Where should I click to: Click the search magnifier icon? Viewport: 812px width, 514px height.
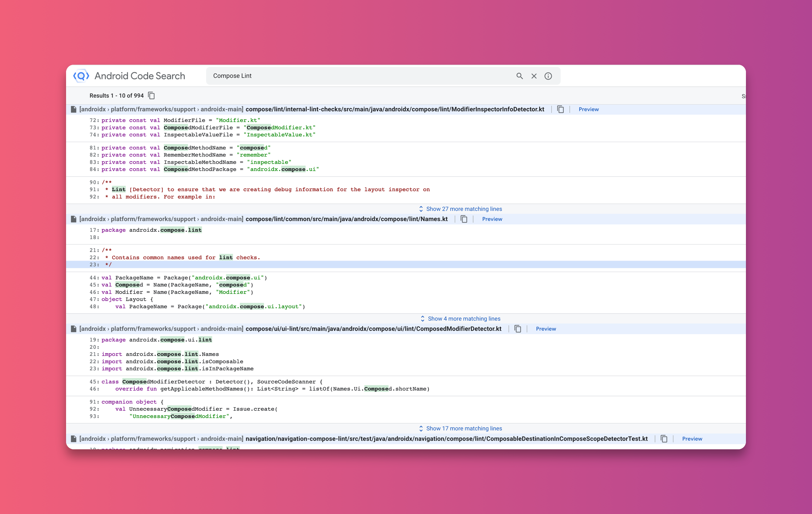coord(519,76)
